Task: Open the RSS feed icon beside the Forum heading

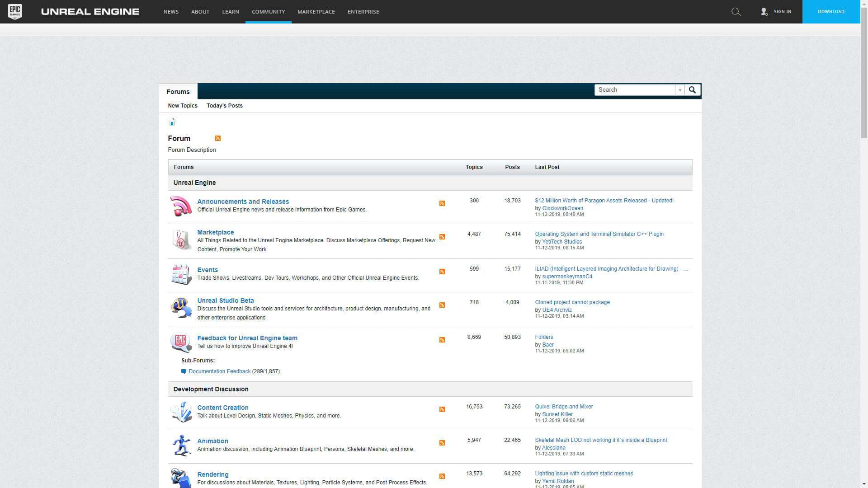Action: [218, 138]
